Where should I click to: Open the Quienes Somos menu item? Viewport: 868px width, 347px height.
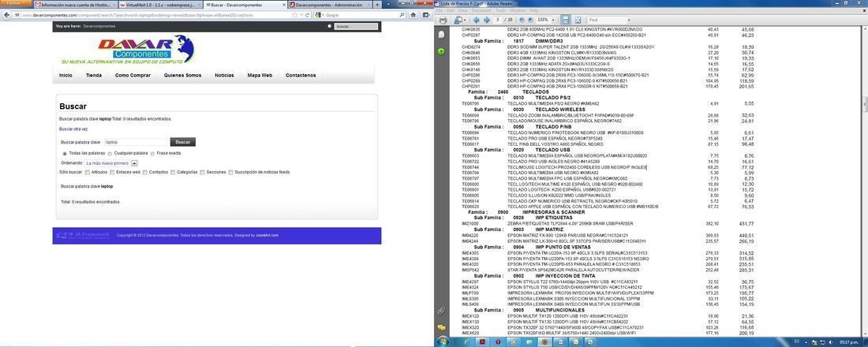pos(183,75)
